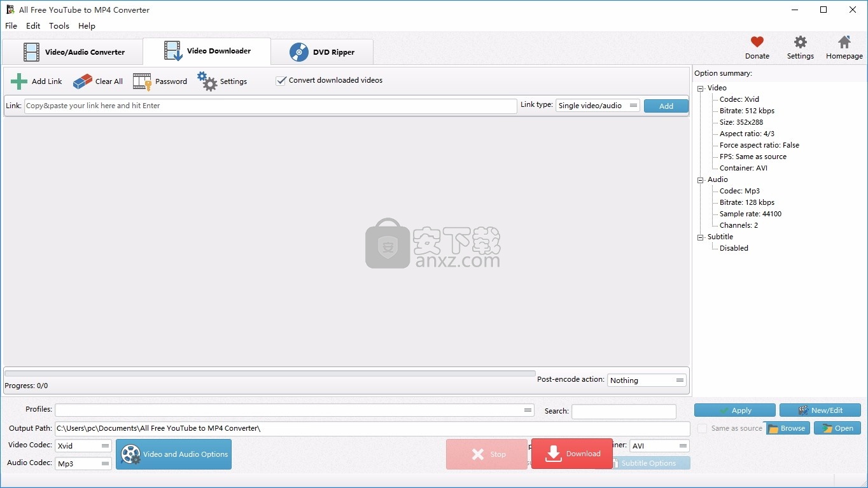This screenshot has width=868, height=488.
Task: Select 'Size: 352x288' row
Action: pos(741,122)
